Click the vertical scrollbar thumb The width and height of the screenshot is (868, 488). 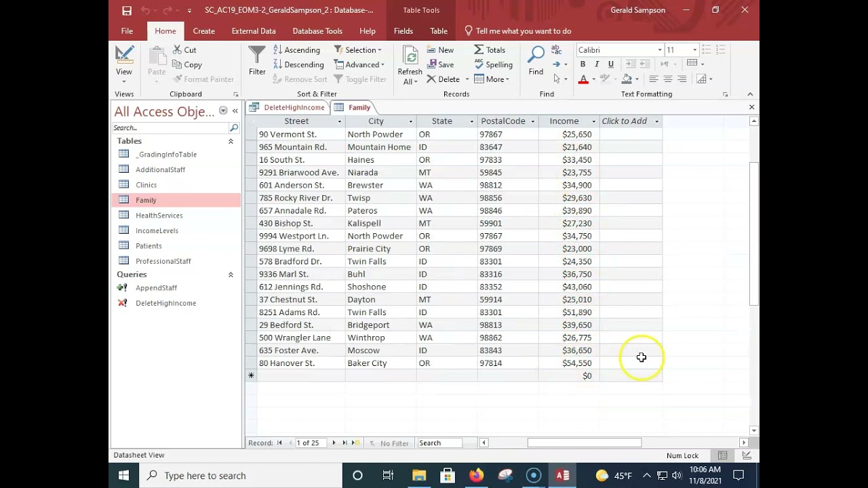[753, 234]
